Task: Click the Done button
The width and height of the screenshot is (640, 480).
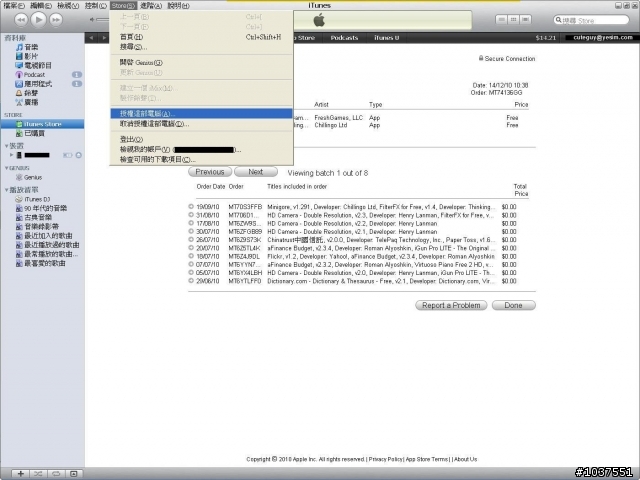Action: click(513, 305)
